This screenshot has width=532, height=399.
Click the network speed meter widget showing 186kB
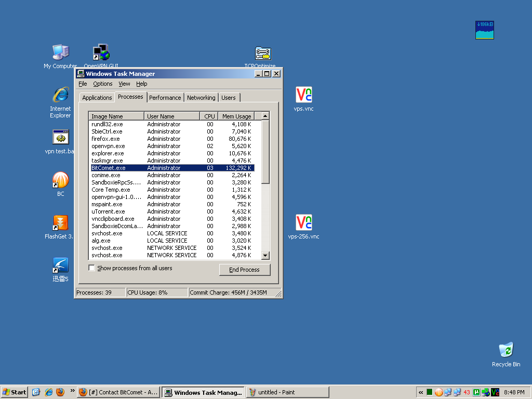point(485,30)
